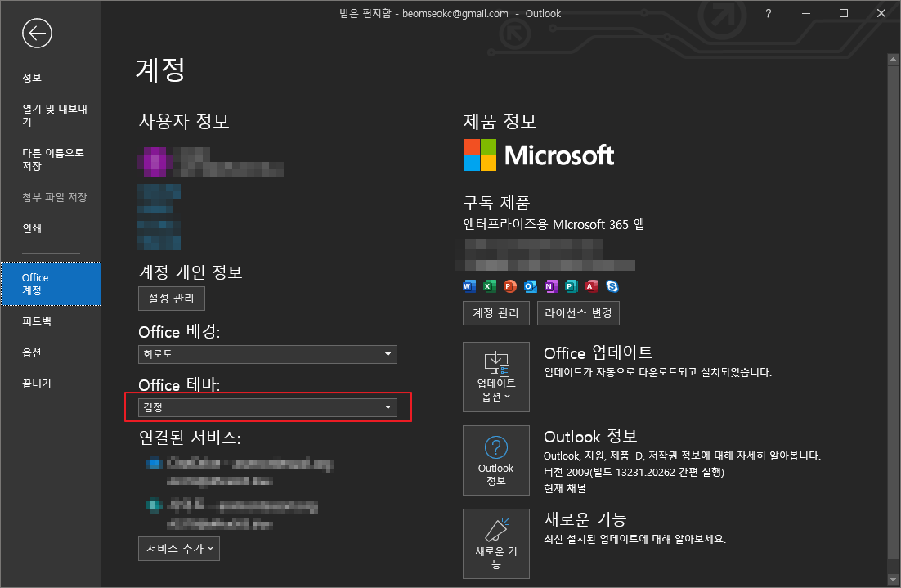Select 끝내기 in the sidebar
Image resolution: width=901 pixels, height=588 pixels.
tap(52, 384)
